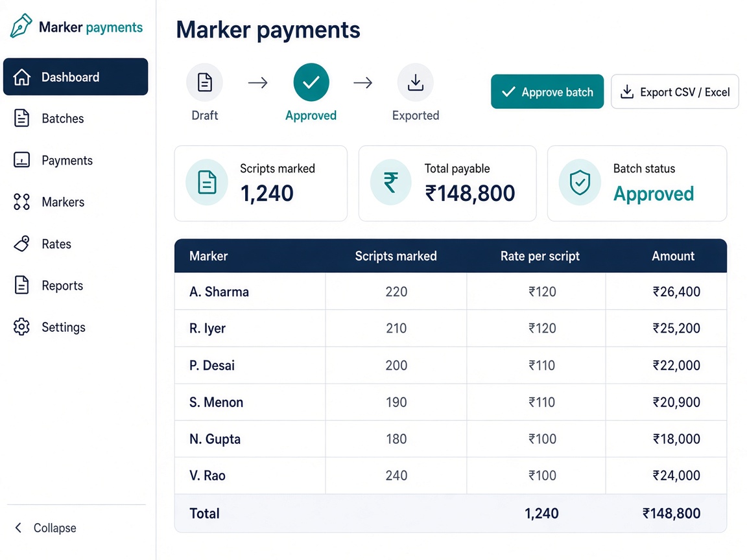Click the Scripts marked 1,240 card value
The height and width of the screenshot is (560, 747).
coord(267,193)
